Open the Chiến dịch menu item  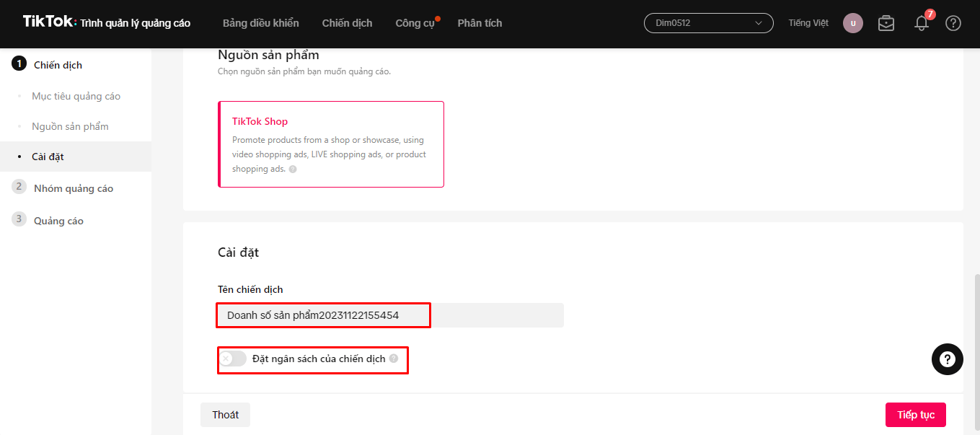[348, 23]
